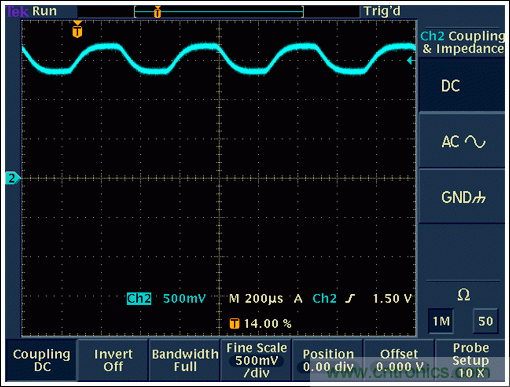Viewport: 510px width, 387px height.
Task: Click the trigger marker in record view bar
Action: coord(157,12)
